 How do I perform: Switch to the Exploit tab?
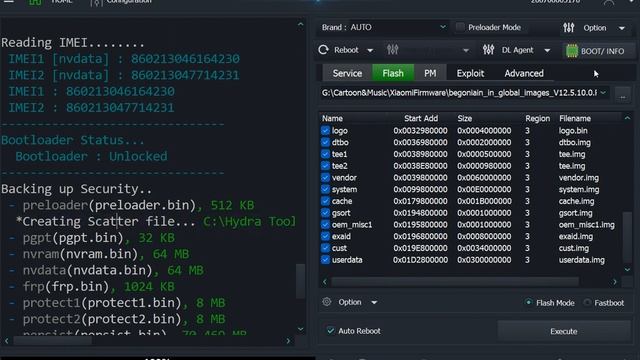pos(470,73)
